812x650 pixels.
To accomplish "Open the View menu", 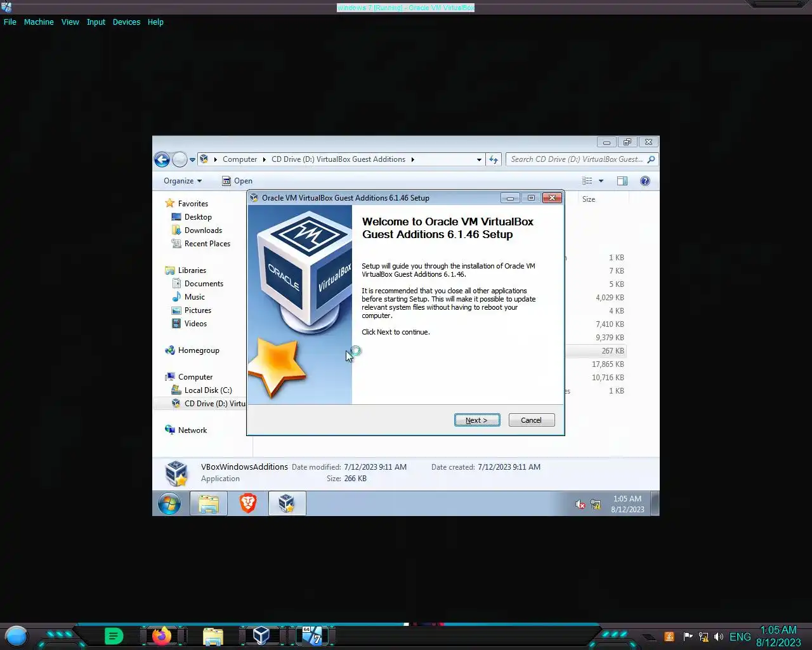I will 70,22.
